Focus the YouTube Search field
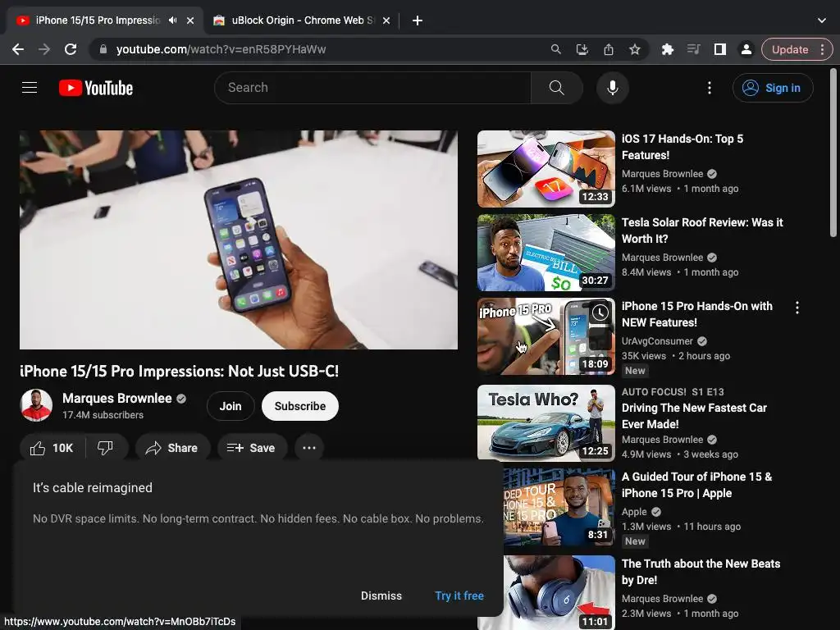The width and height of the screenshot is (840, 630). 372,87
